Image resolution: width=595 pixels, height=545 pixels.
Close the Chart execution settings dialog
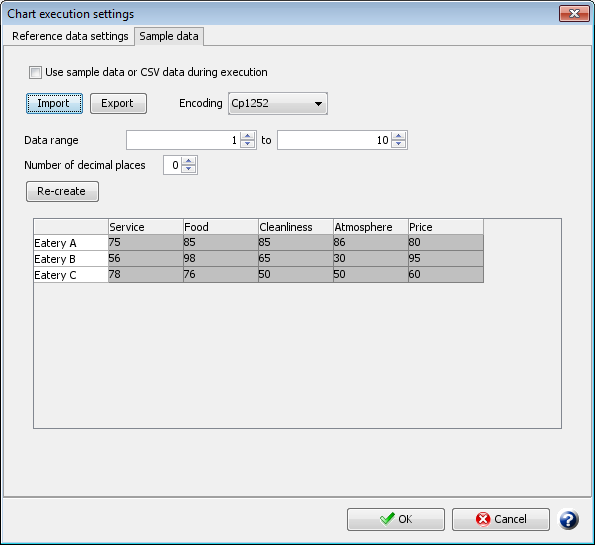[x=574, y=14]
